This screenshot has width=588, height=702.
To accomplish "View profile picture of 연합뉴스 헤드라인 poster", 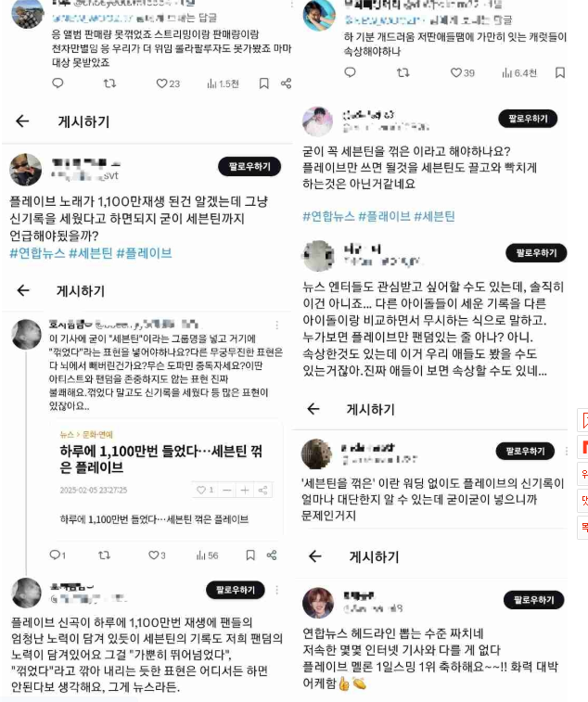I will [x=318, y=603].
